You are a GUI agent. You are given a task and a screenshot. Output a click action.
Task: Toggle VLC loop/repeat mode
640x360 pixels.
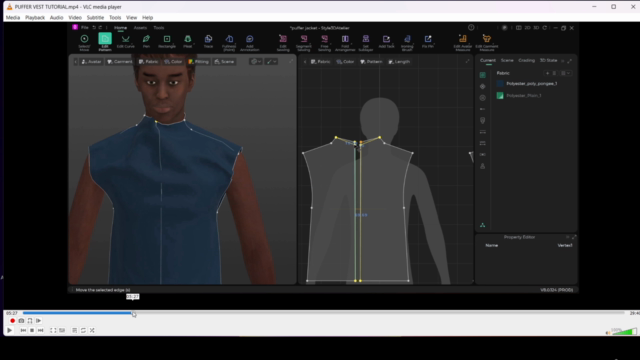tap(83, 330)
